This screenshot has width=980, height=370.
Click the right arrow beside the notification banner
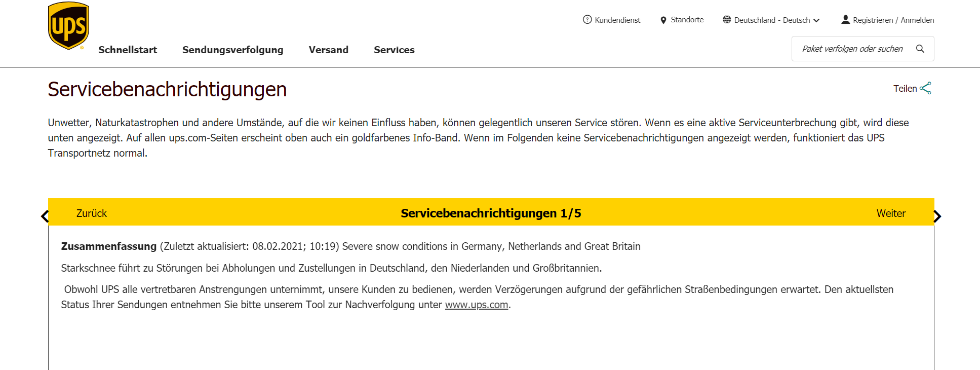pos(937,216)
